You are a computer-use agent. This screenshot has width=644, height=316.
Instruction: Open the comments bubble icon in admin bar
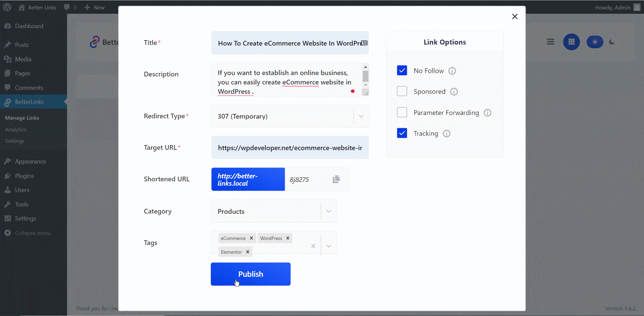point(67,7)
